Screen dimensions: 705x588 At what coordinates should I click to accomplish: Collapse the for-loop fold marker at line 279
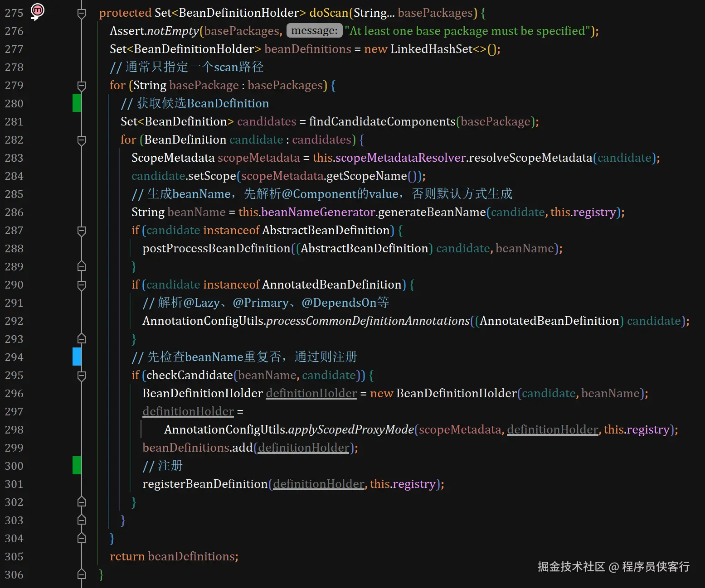pos(82,86)
